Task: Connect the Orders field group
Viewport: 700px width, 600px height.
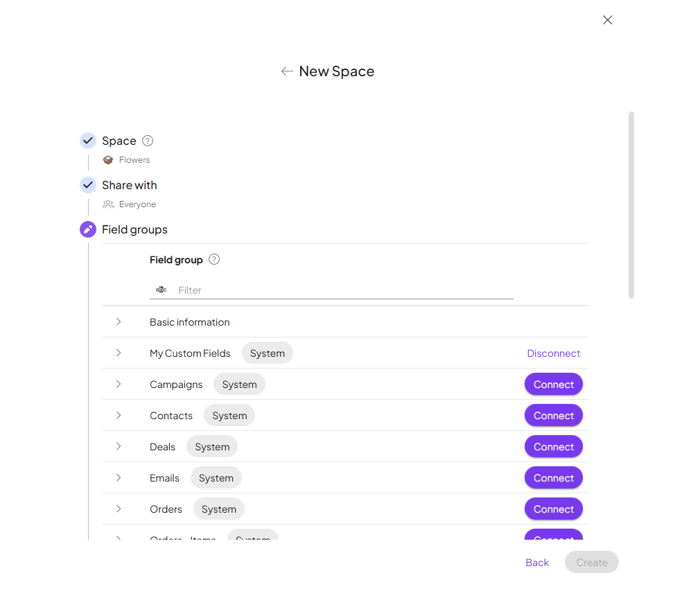Action: (553, 509)
